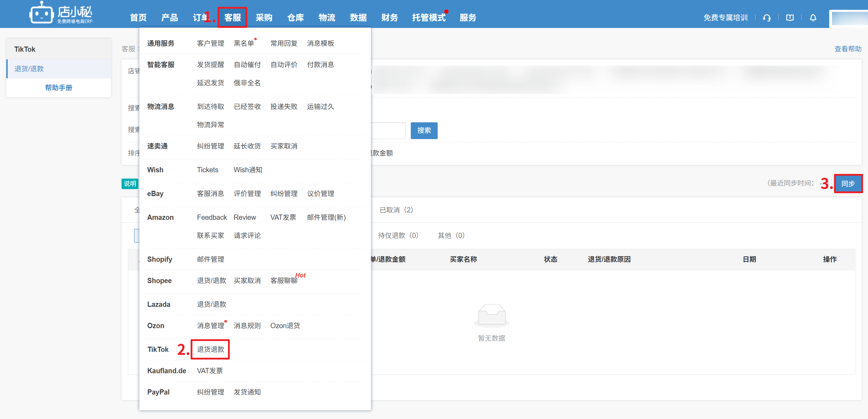Image resolution: width=868 pixels, height=419 pixels.
Task: Open 帮助手册 in left sidebar
Action: (x=59, y=88)
